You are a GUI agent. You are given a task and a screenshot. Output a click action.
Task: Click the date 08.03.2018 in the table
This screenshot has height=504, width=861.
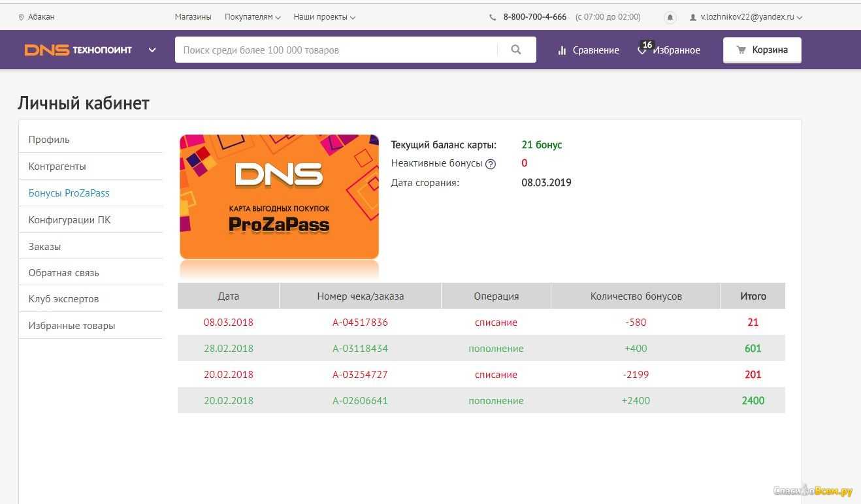pos(228,323)
